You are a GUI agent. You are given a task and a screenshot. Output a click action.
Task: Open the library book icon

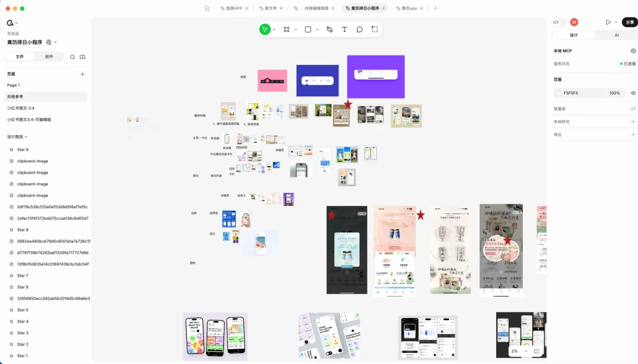[x=83, y=57]
